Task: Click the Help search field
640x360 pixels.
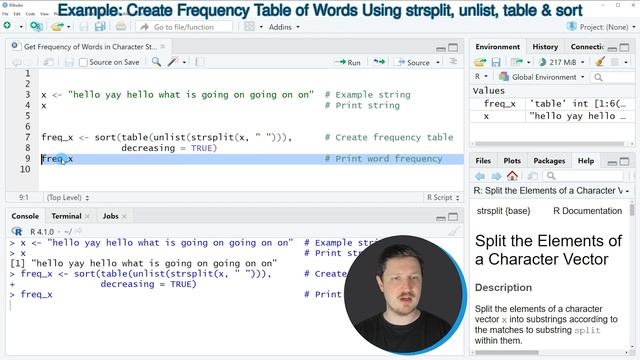Action: pos(584,176)
